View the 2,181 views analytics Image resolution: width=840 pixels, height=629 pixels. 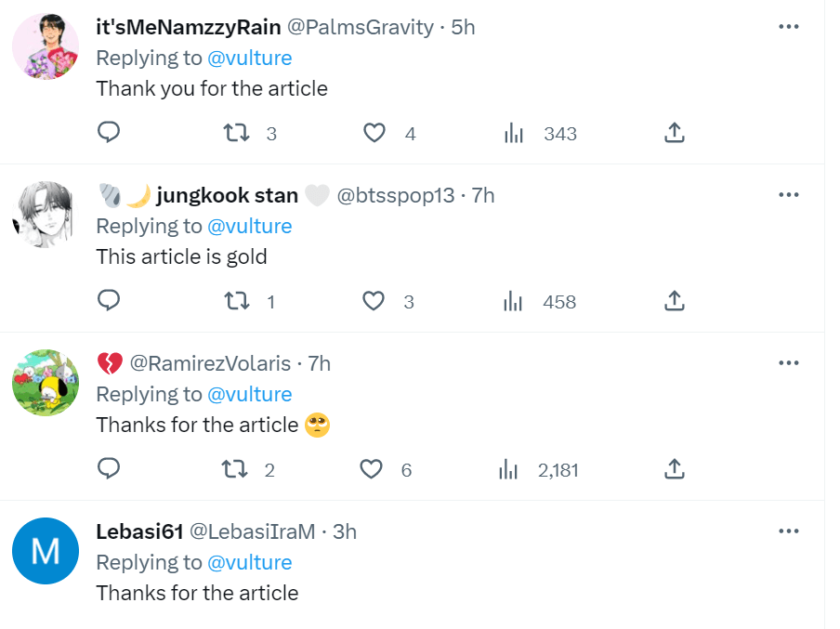coord(508,470)
